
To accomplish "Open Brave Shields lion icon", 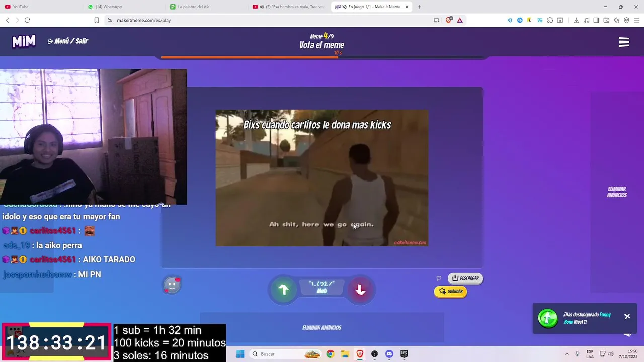I will [449, 20].
